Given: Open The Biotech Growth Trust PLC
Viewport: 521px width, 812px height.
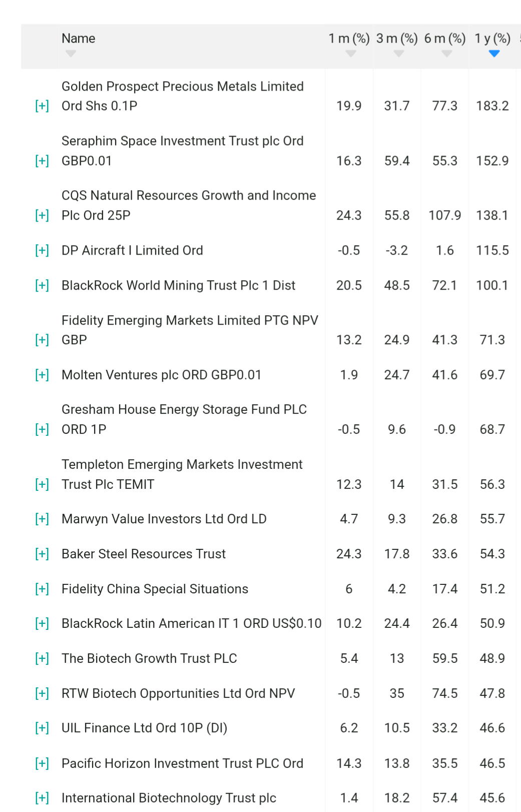Looking at the screenshot, I should 149,658.
